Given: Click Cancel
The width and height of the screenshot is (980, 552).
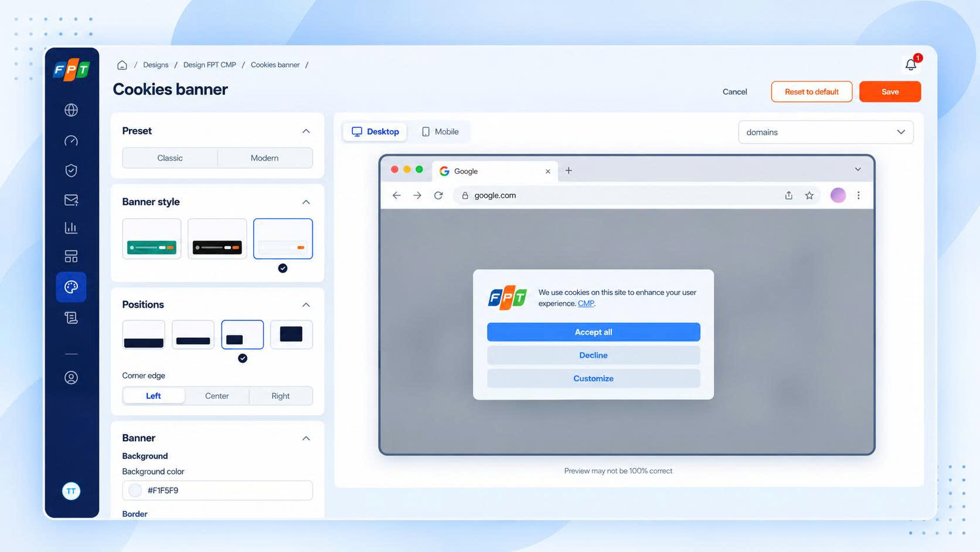Looking at the screenshot, I should [735, 92].
